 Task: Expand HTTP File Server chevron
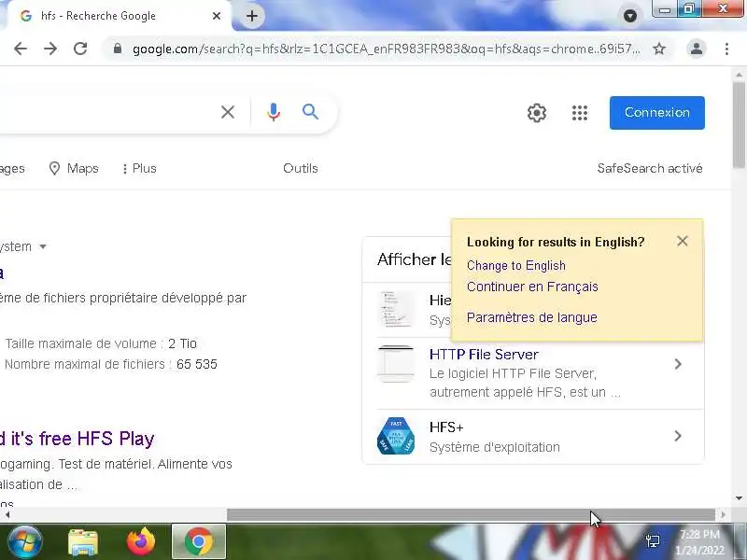point(678,364)
